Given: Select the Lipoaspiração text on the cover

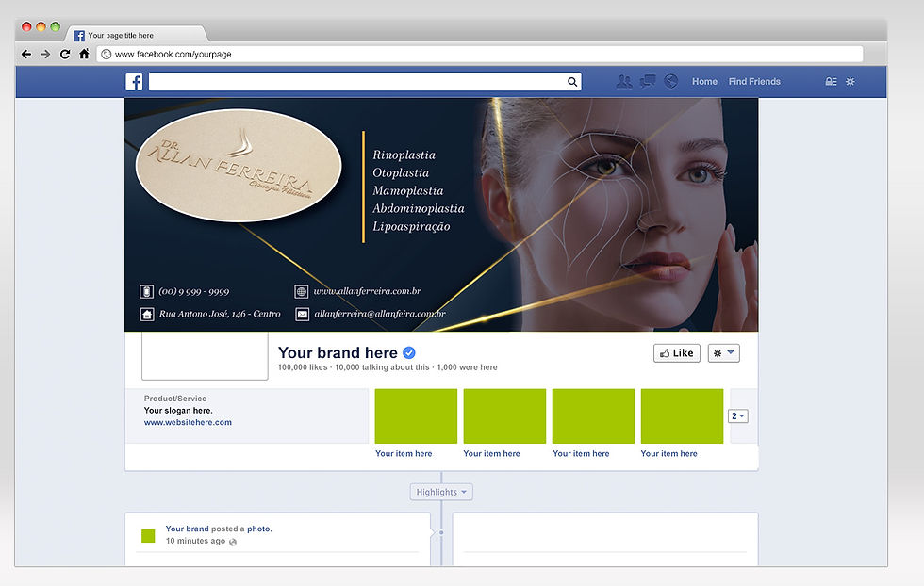Looking at the screenshot, I should (411, 226).
